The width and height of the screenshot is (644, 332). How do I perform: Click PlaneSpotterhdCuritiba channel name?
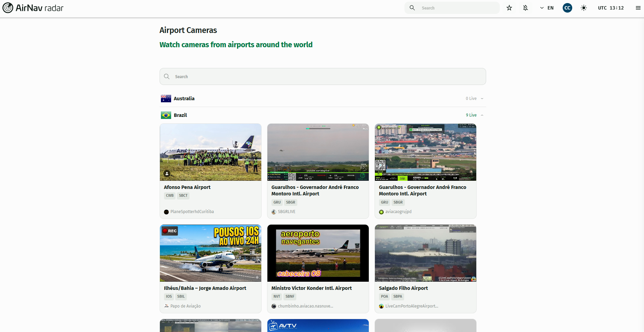[x=192, y=212]
